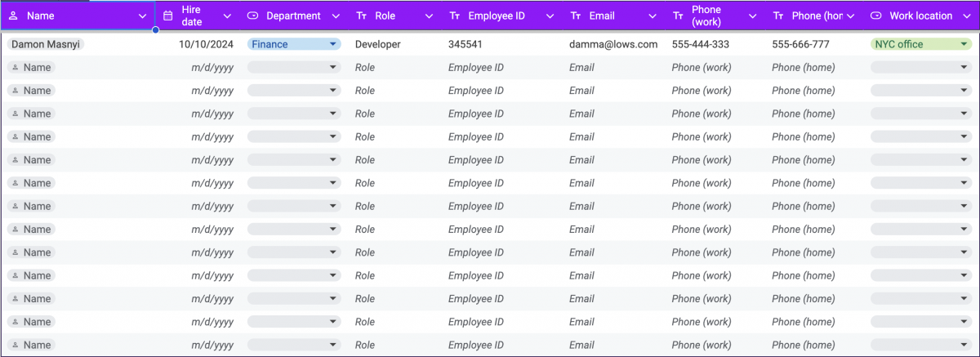The width and height of the screenshot is (980, 357).
Task: Click the work phone cell 555-444-333
Action: (700, 44)
